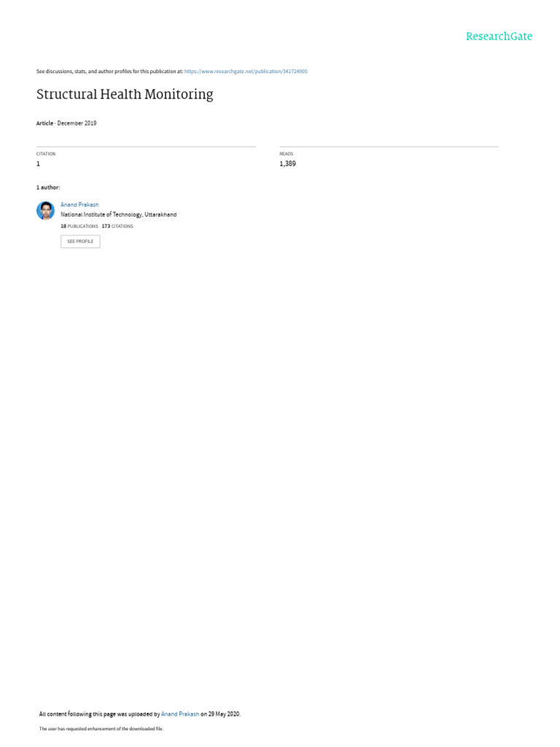
Task: Click the Article type label
Action: [44, 123]
